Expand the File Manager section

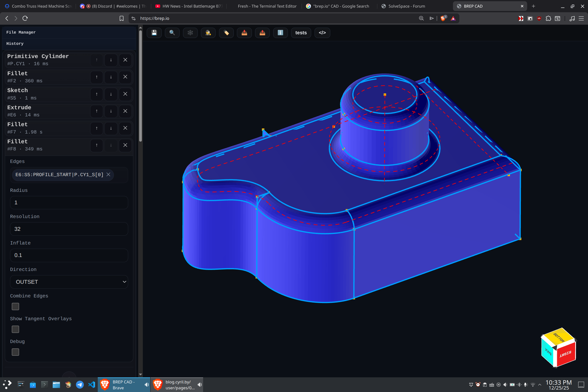pyautogui.click(x=21, y=32)
